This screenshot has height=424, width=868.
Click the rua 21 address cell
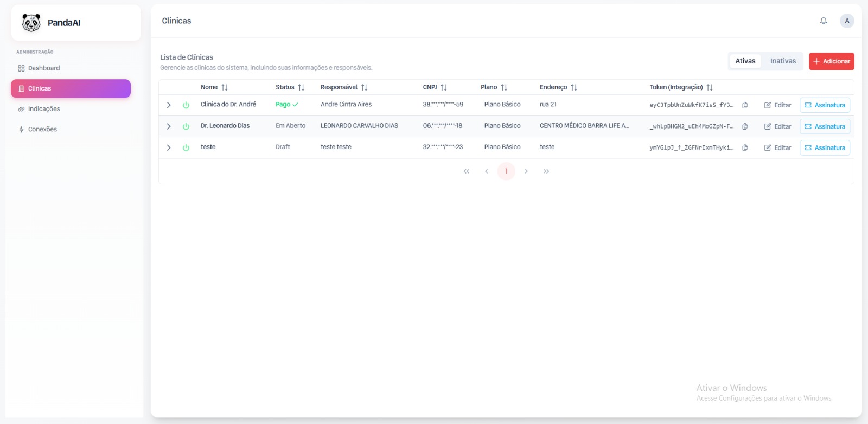pyautogui.click(x=548, y=105)
